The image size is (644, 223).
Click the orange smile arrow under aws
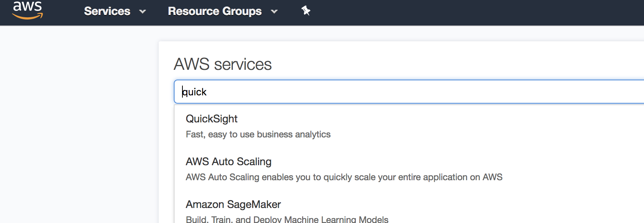(27, 16)
